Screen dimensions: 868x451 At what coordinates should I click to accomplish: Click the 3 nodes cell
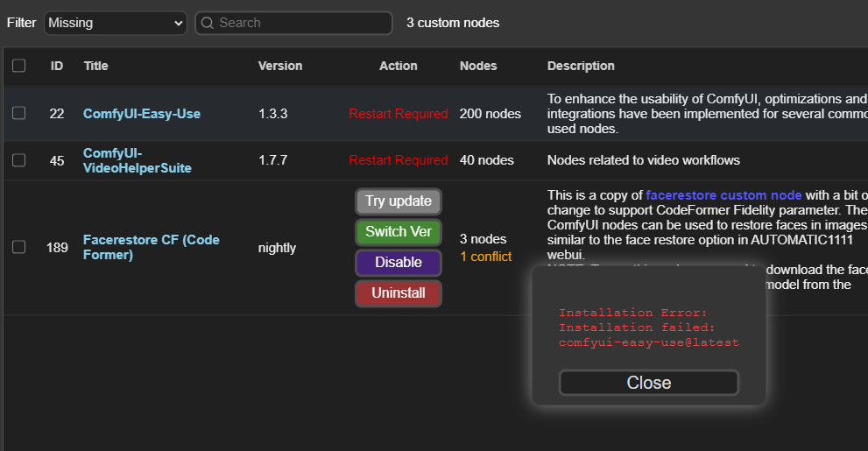click(x=483, y=239)
